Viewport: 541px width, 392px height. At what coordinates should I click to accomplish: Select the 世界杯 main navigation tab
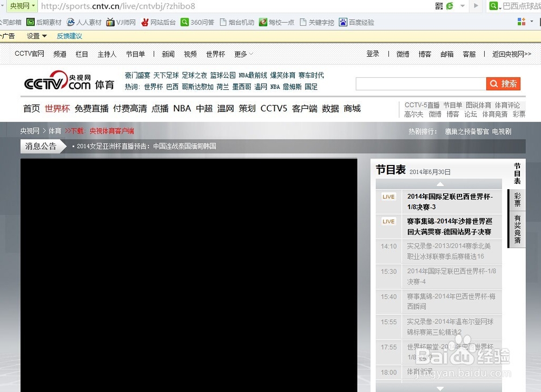click(x=57, y=109)
